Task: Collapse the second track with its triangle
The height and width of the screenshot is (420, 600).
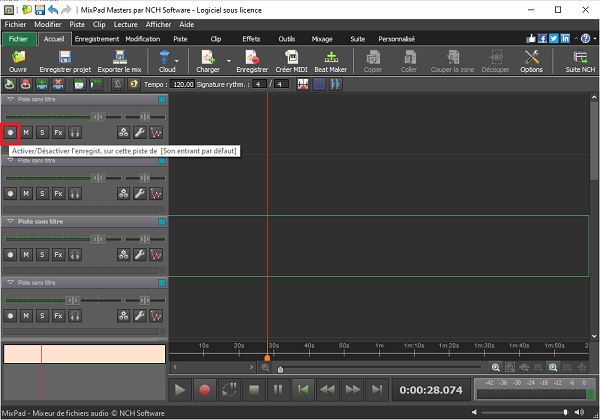Action: [x=10, y=161]
